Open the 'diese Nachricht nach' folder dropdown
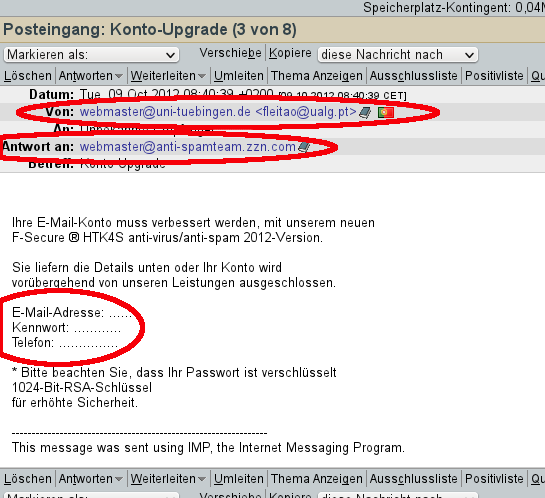Viewport: 545px width, 498px height. (398, 55)
